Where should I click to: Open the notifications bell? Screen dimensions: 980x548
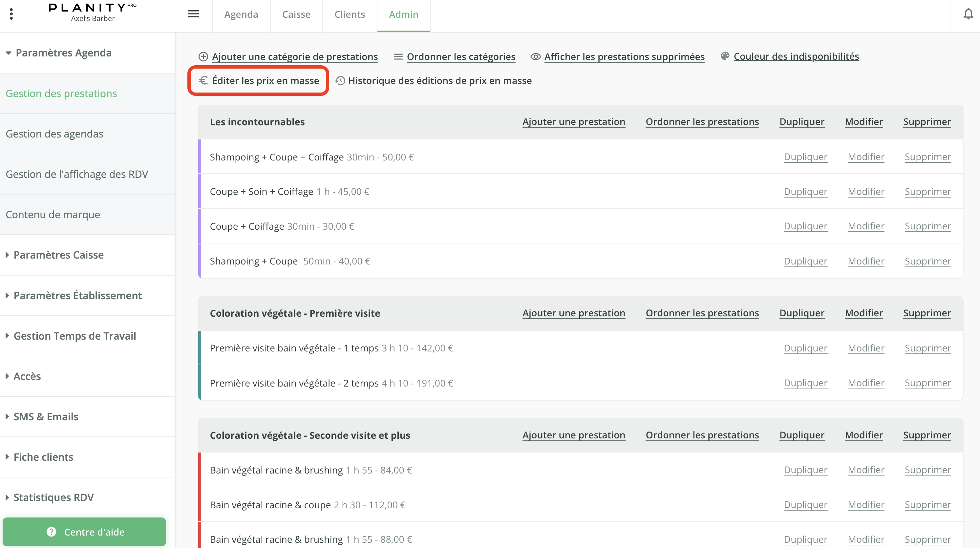coord(968,14)
